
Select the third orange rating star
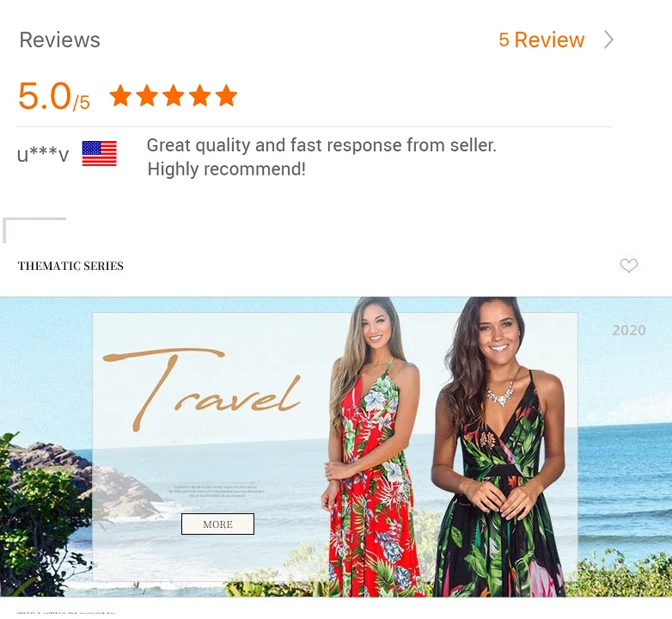[174, 95]
